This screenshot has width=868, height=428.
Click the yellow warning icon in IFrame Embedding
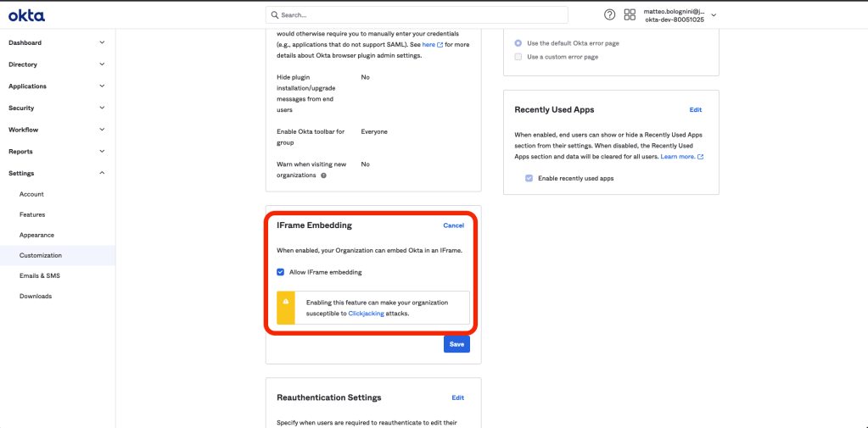click(x=286, y=302)
